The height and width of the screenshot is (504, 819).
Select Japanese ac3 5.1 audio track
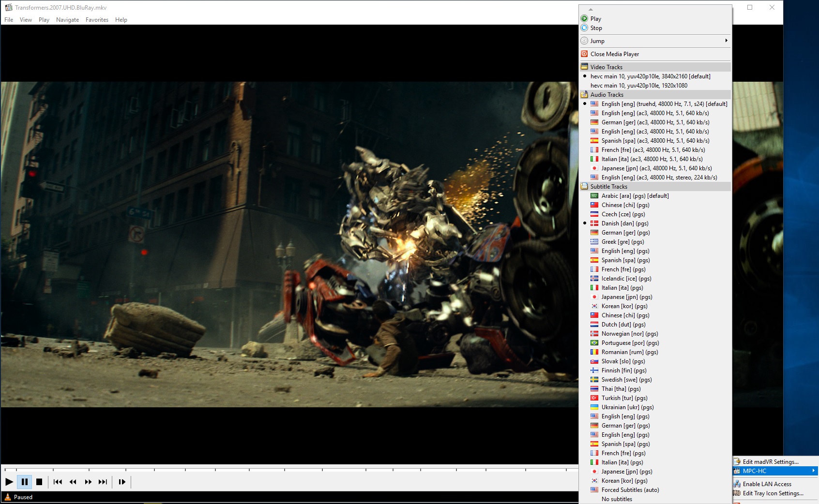tap(655, 168)
